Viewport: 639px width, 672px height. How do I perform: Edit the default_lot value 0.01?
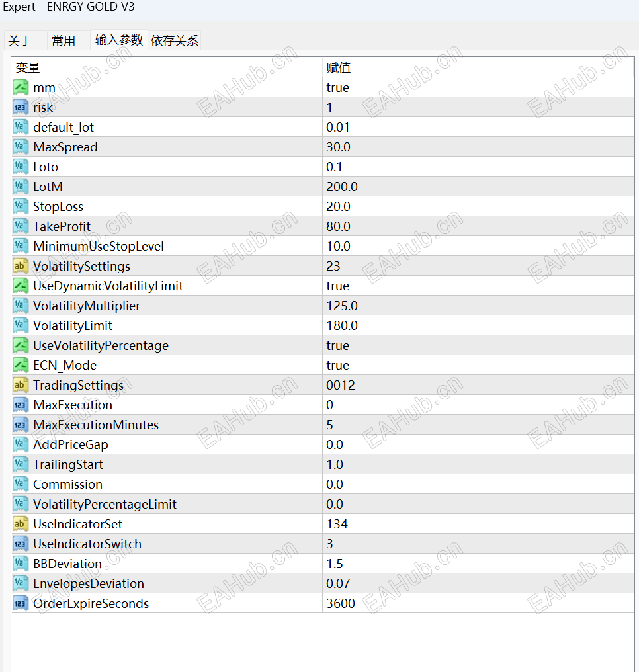(338, 127)
